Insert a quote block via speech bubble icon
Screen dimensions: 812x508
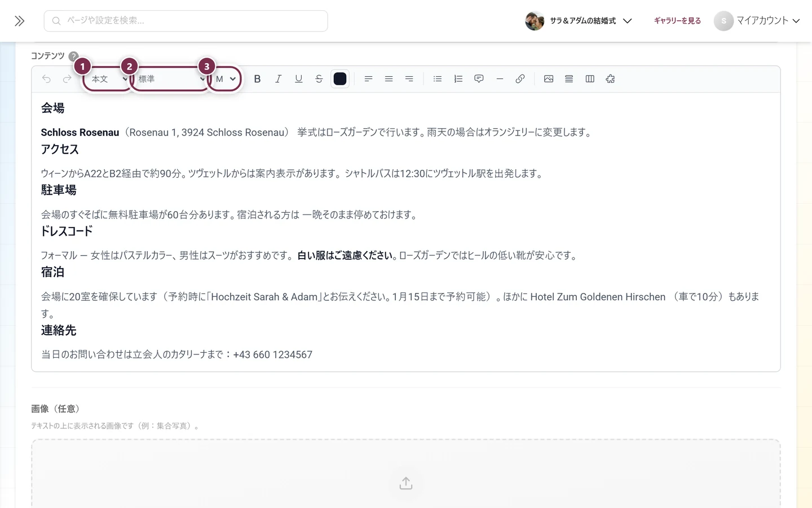click(479, 79)
